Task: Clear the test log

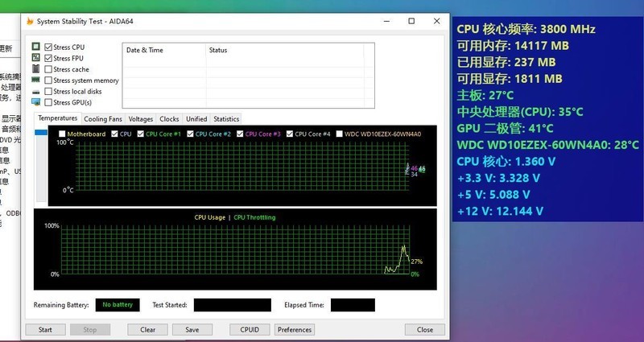Action: pos(147,330)
